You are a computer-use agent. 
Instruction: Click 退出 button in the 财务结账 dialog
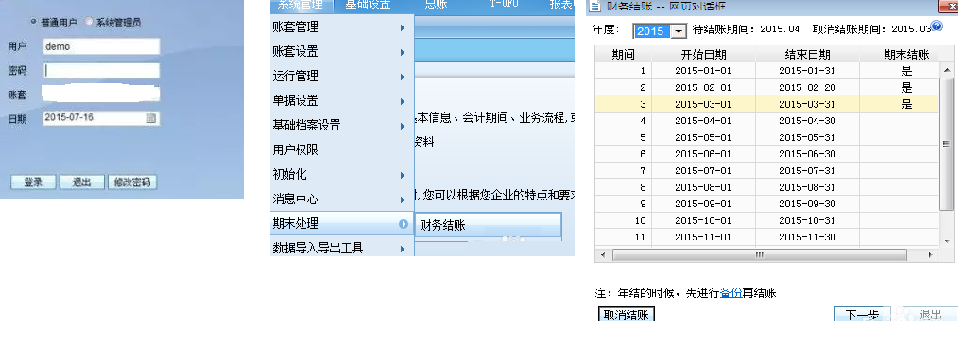[930, 314]
